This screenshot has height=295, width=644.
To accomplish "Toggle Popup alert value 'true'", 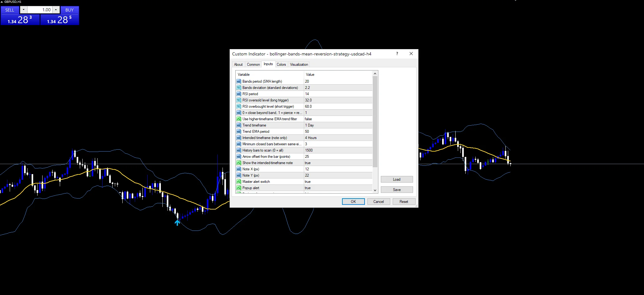I will [x=338, y=188].
